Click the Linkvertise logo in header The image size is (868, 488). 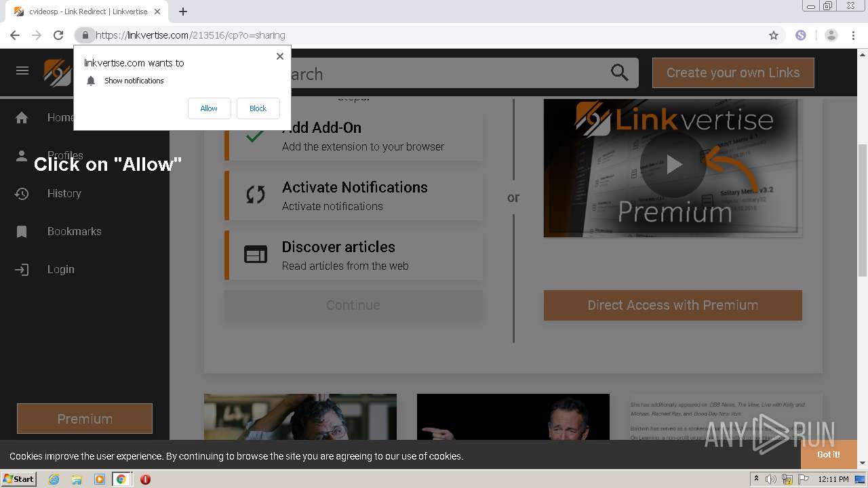[58, 73]
